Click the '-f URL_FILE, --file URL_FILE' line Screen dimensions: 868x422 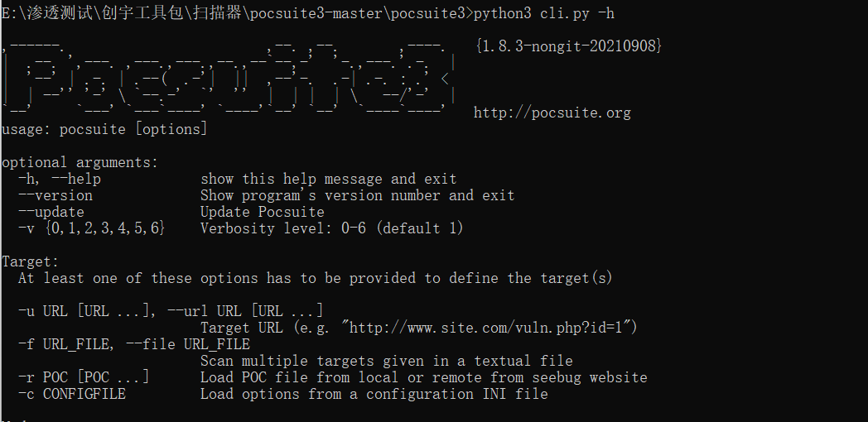click(x=134, y=344)
